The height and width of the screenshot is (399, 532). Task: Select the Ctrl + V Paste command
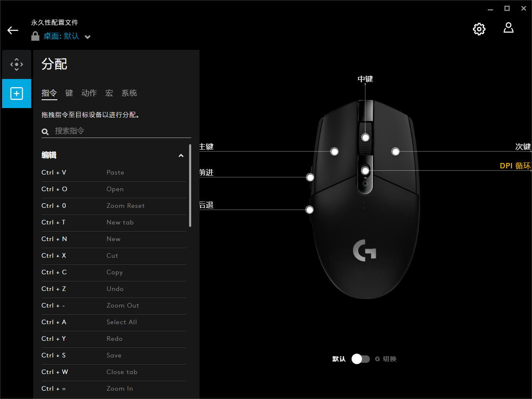114,173
